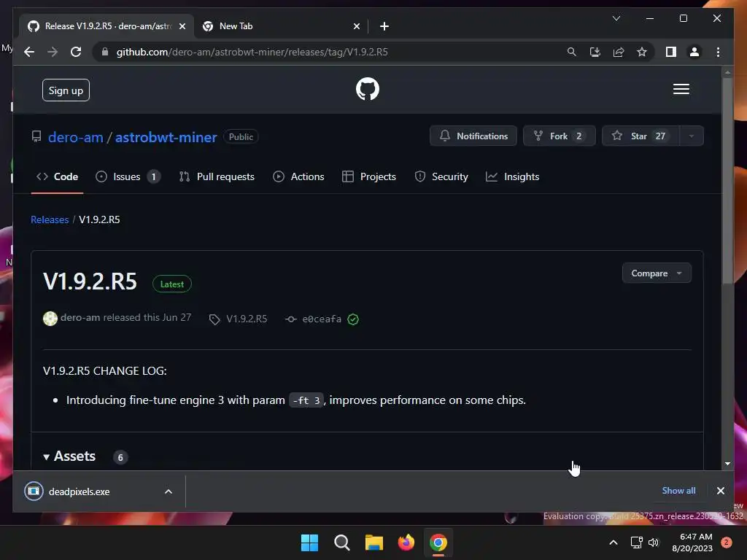
Task: Click Chrome taskbar icon
Action: tap(438, 542)
